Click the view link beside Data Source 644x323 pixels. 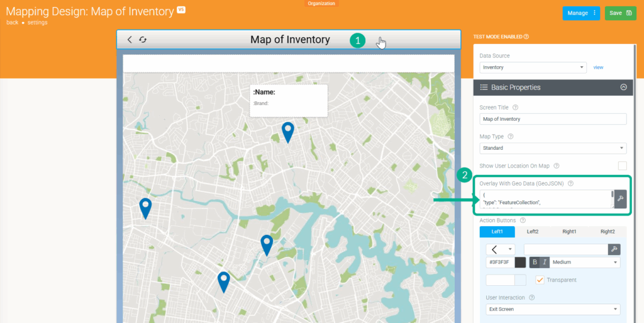(598, 67)
